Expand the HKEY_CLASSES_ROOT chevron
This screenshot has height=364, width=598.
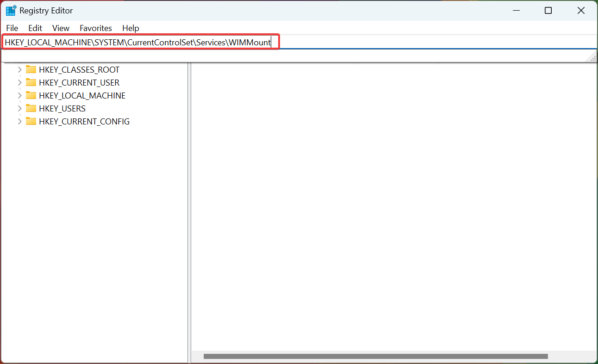pyautogui.click(x=19, y=70)
